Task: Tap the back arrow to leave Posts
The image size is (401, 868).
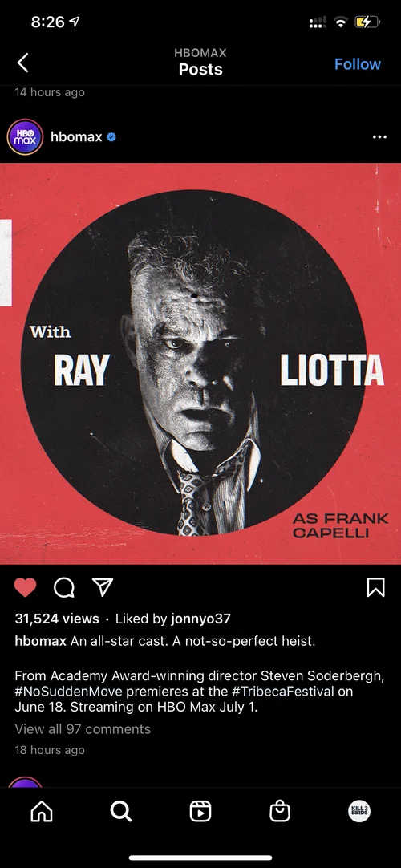Action: 22,63
